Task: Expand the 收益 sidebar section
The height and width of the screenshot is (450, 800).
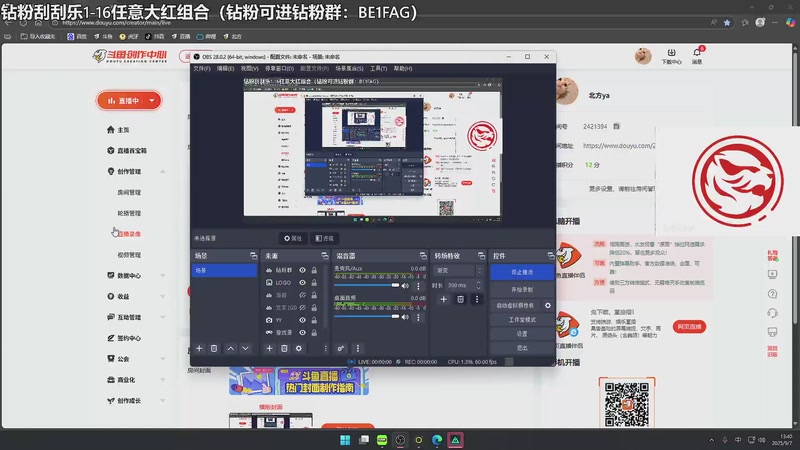Action: tap(163, 296)
